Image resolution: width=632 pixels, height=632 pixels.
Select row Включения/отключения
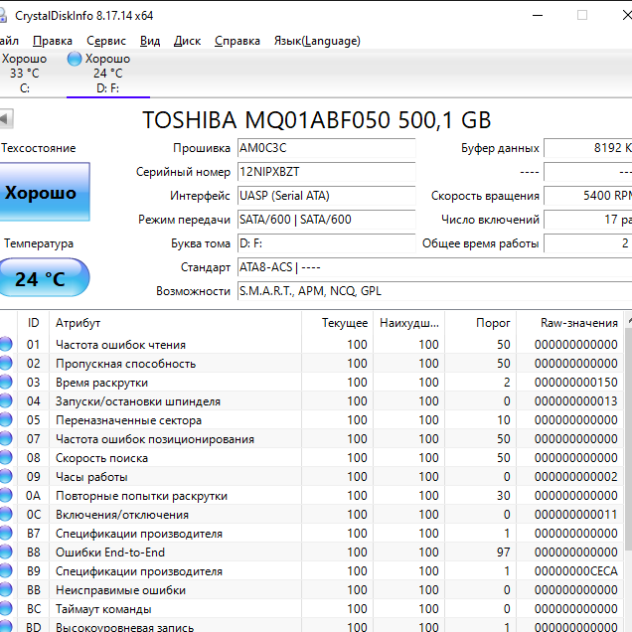tap(312, 514)
